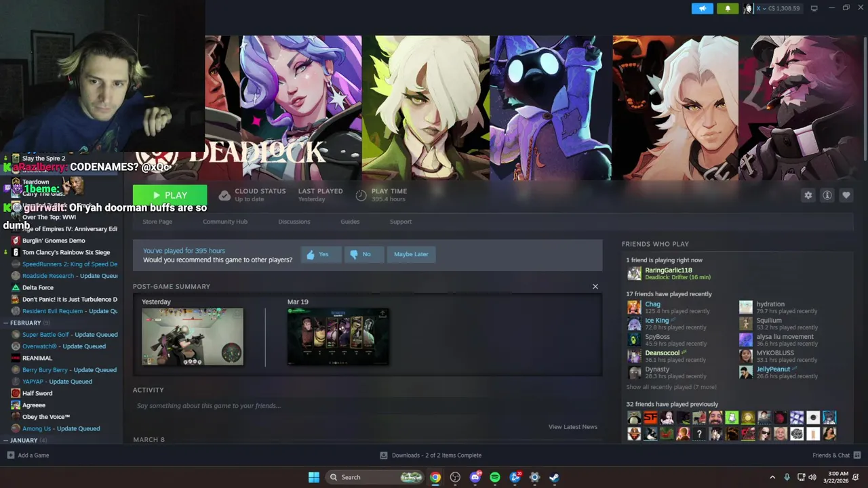Viewport: 868px width, 488px height.
Task: Click the green PLAY button
Action: tap(170, 195)
